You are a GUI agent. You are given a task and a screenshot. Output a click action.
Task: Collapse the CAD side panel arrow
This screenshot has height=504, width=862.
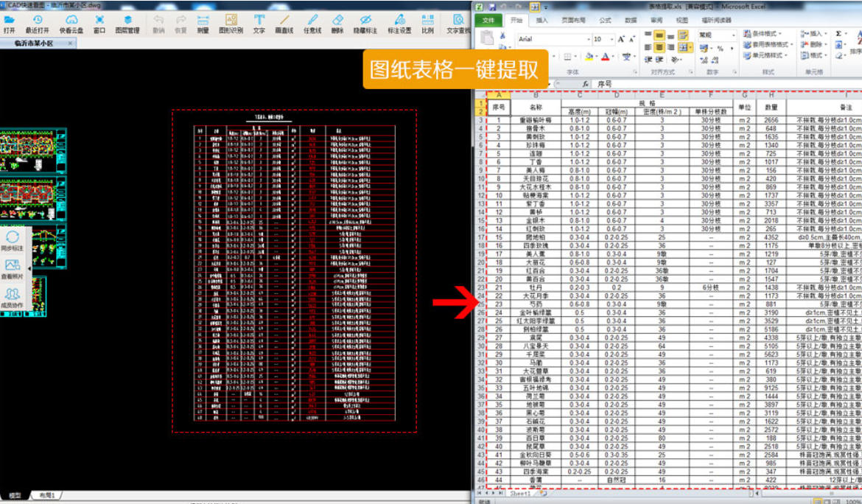point(29,269)
